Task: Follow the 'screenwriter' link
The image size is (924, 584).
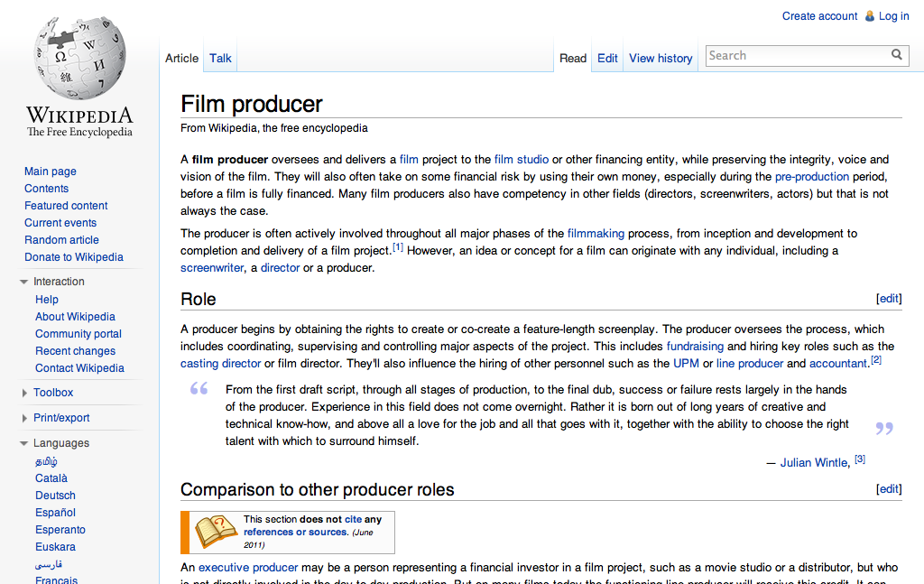Action: pyautogui.click(x=212, y=267)
